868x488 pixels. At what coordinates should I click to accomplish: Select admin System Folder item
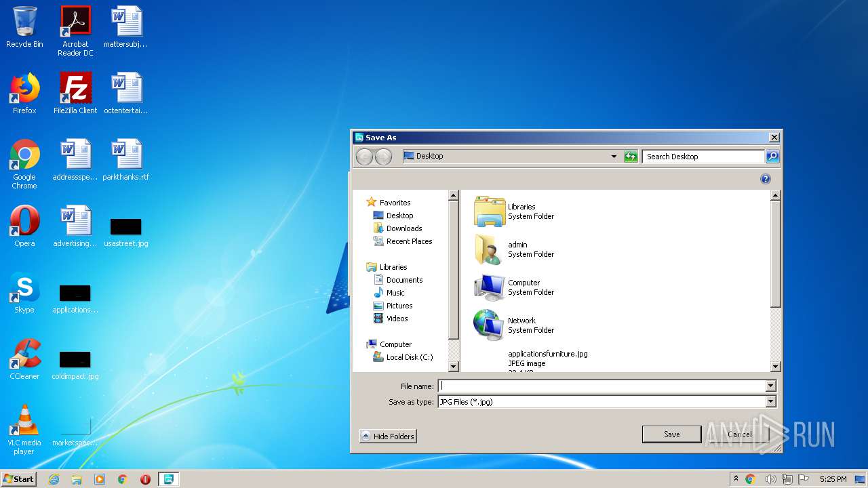click(x=514, y=249)
